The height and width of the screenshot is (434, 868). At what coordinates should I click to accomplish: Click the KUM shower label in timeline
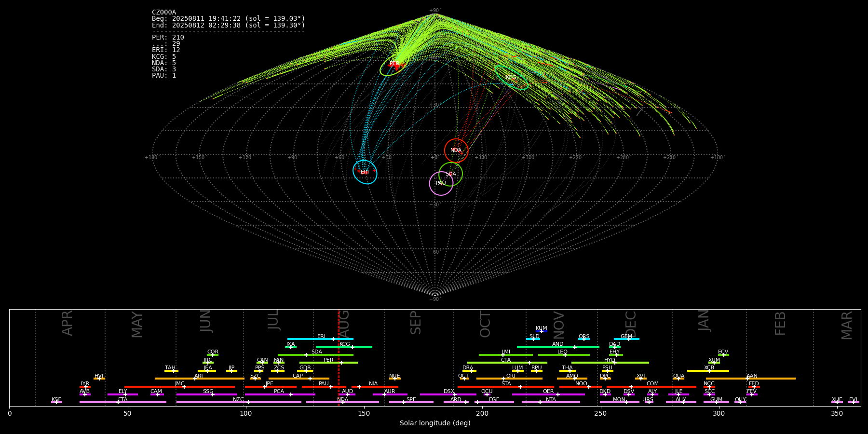pos(542,328)
